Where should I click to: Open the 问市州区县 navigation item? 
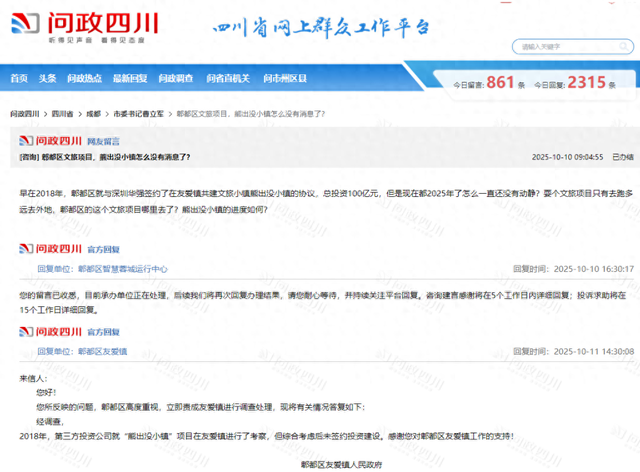[285, 78]
